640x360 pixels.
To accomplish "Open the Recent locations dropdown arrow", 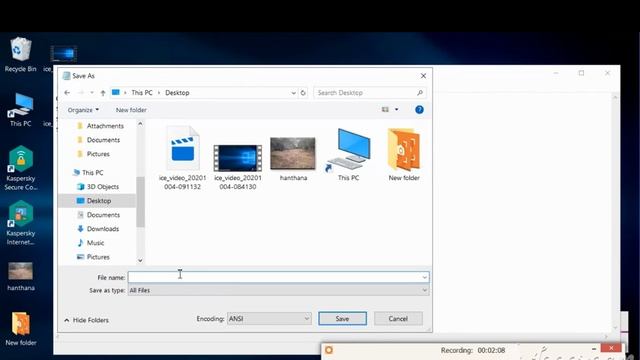I will [x=92, y=93].
